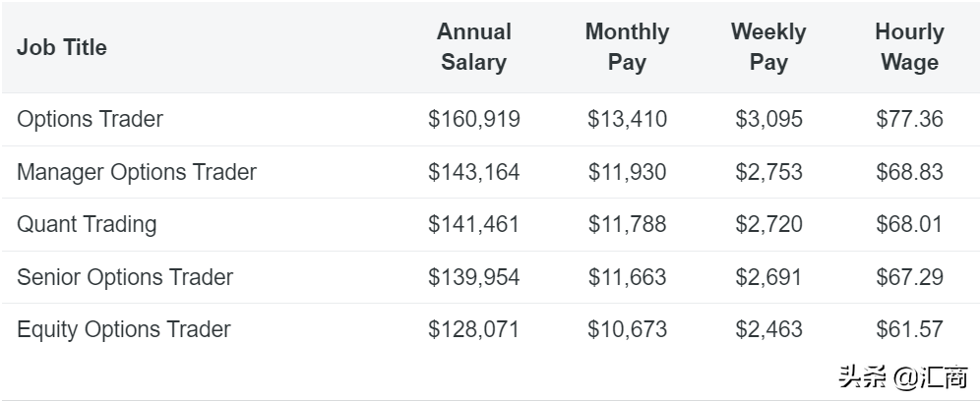
Task: Click the Hourly Wage column header
Action: tap(909, 47)
